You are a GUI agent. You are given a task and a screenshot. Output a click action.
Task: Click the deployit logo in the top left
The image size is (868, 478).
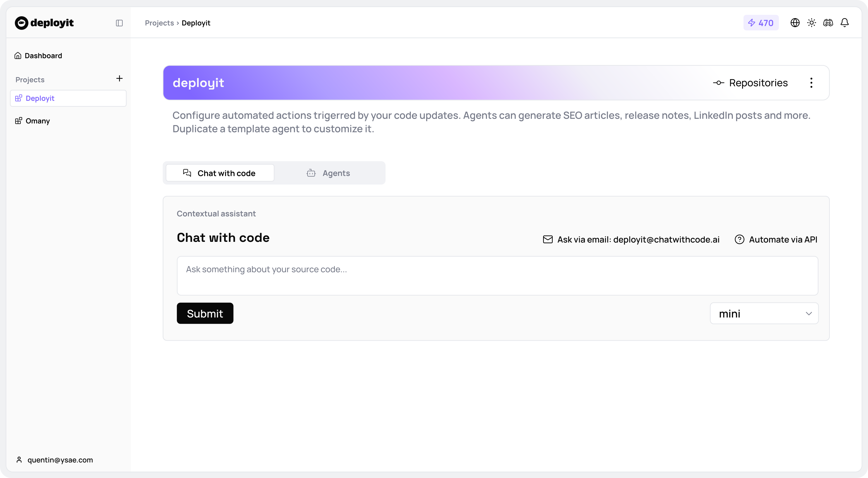(x=44, y=23)
